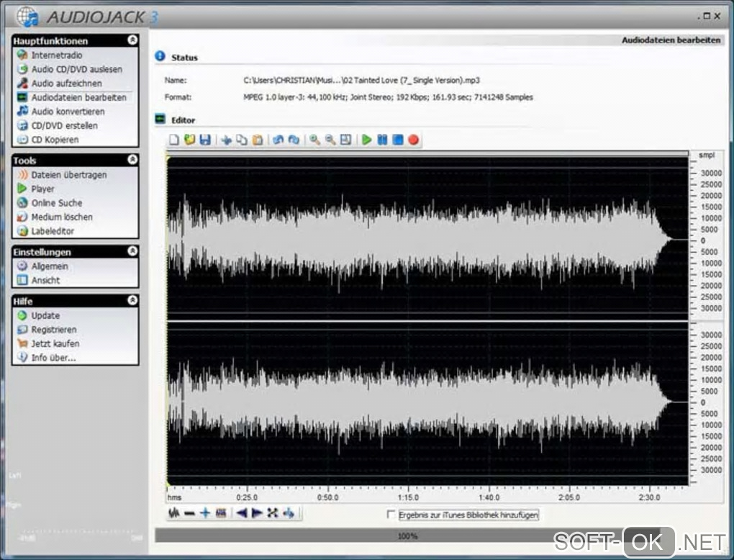The height and width of the screenshot is (560, 734).
Task: Click the new document icon
Action: [x=175, y=140]
